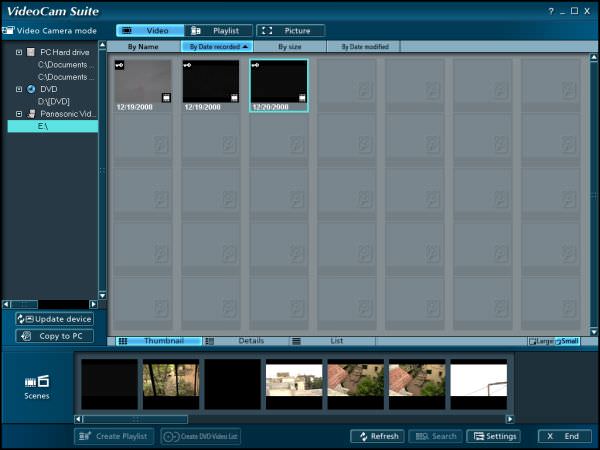Click protect key icon on 12/20/2008 clip
600x450 pixels.
[x=256, y=65]
